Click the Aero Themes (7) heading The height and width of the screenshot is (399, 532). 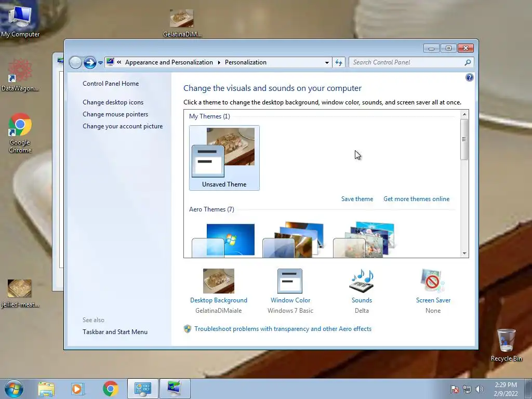click(211, 209)
